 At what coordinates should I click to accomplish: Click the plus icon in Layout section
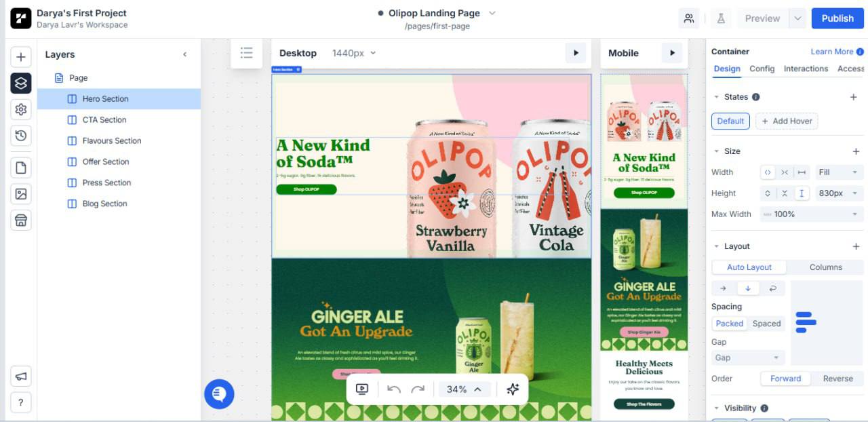tap(856, 246)
